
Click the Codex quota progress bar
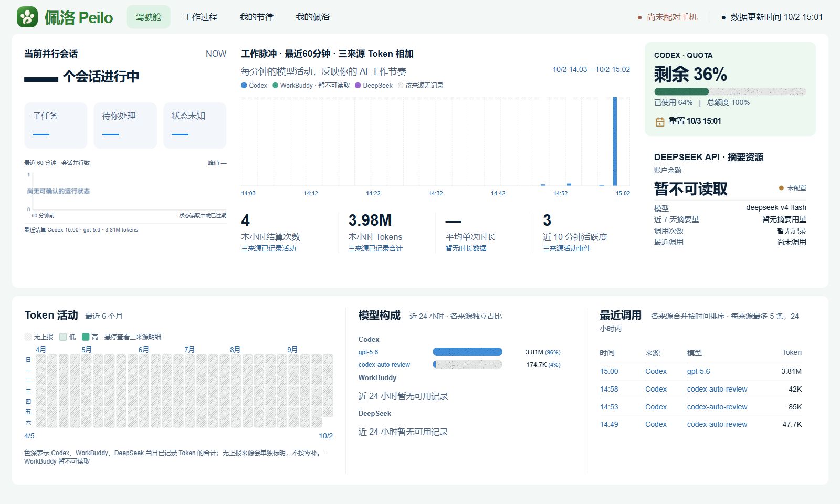[730, 91]
